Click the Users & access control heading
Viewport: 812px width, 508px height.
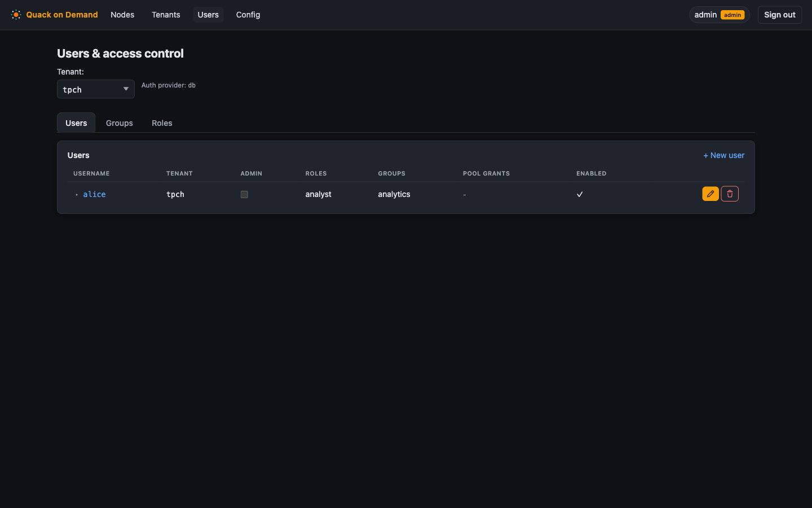pyautogui.click(x=120, y=54)
